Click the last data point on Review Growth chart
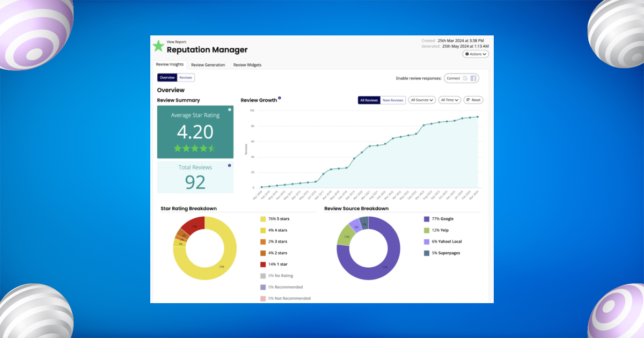Viewport: 644px width, 338px height. click(x=478, y=116)
